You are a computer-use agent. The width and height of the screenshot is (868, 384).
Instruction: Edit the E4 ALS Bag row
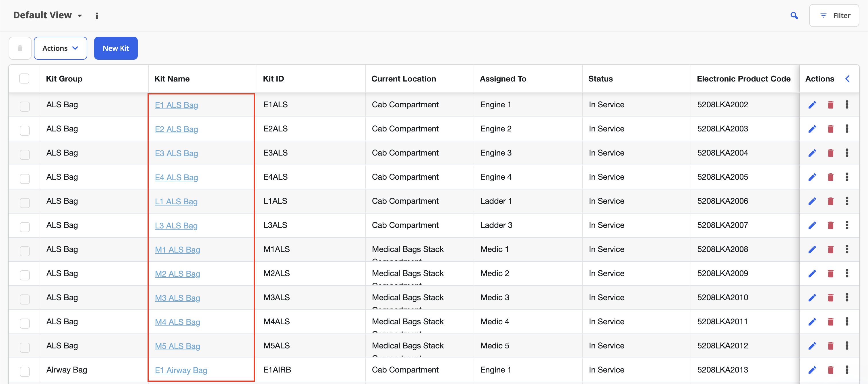(812, 177)
